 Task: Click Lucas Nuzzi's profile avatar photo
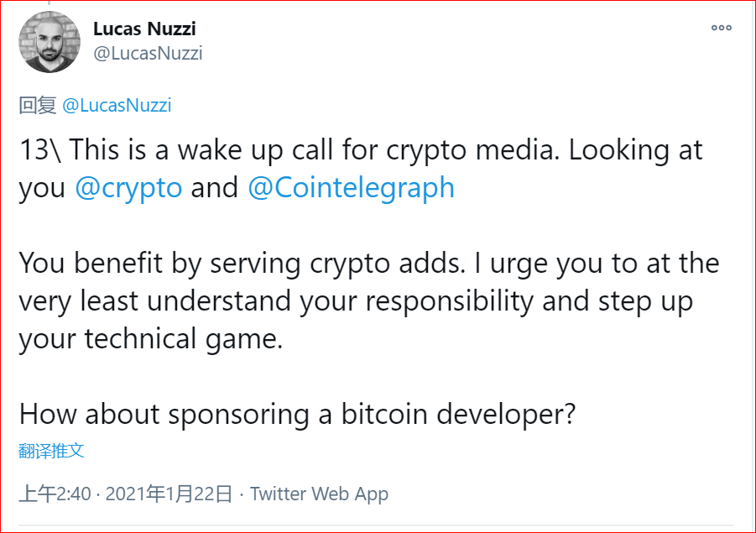point(50,44)
